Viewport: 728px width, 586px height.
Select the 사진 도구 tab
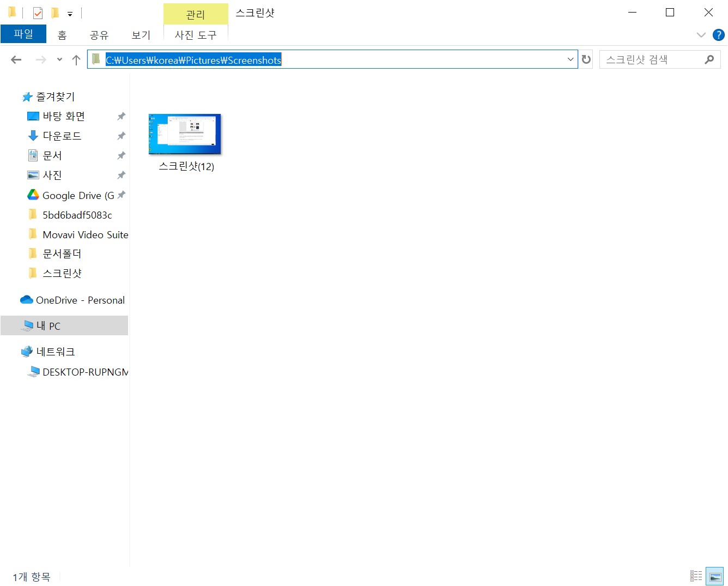196,35
